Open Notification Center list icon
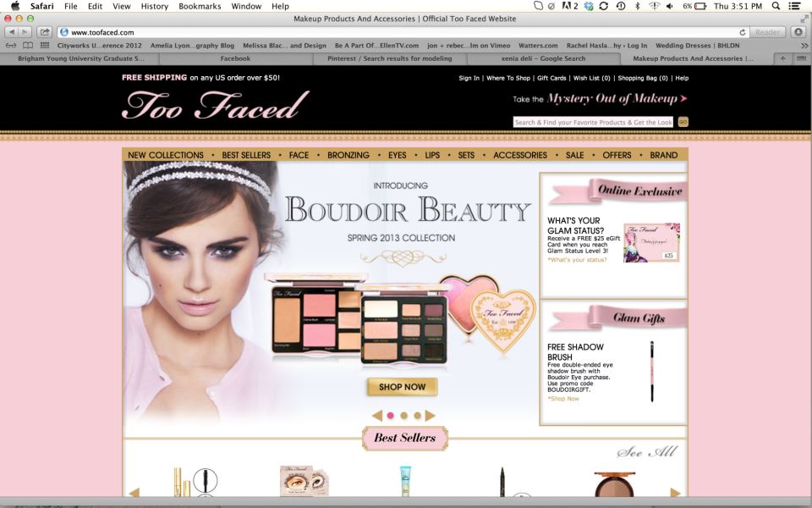 pos(795,6)
